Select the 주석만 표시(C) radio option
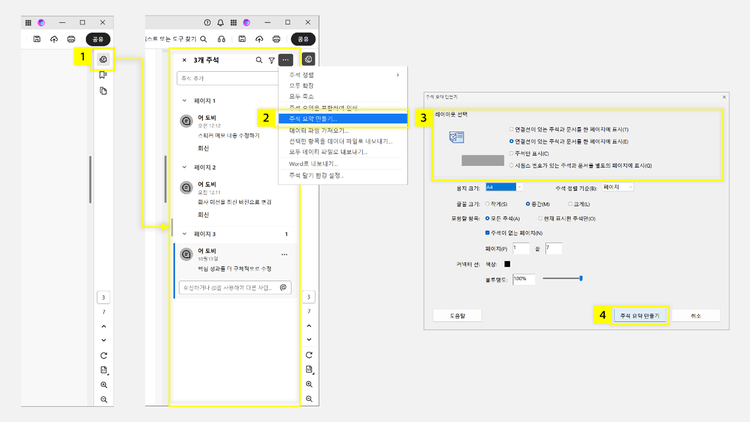Viewport: 750px width, 422px height. coord(511,153)
